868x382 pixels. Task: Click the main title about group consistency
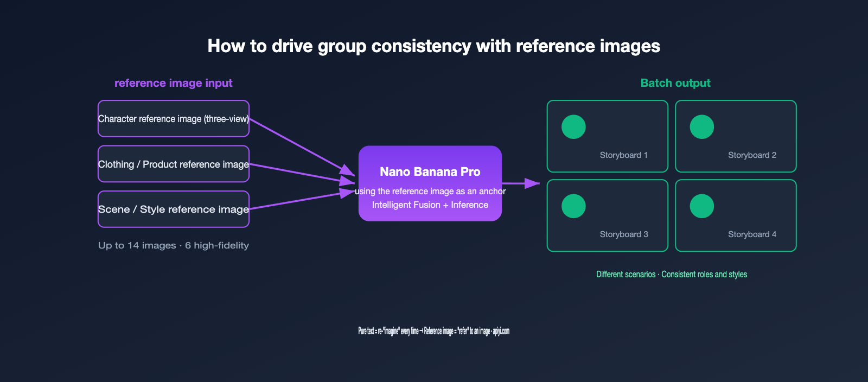[x=434, y=46]
